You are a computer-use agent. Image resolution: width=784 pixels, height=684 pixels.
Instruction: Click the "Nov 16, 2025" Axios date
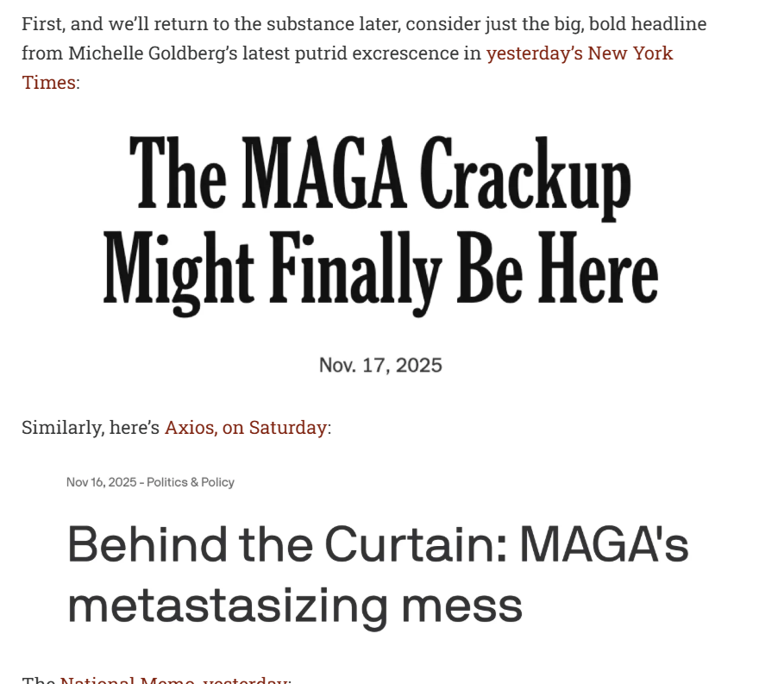[101, 482]
